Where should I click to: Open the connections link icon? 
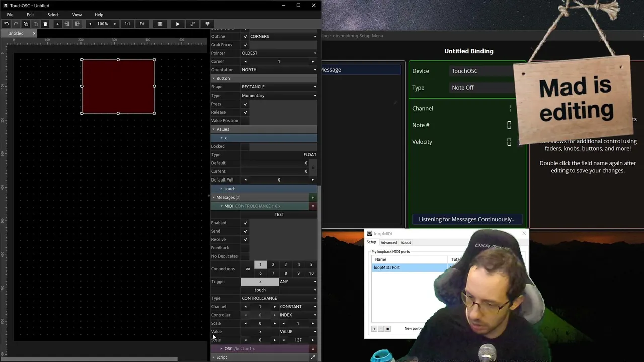192,24
